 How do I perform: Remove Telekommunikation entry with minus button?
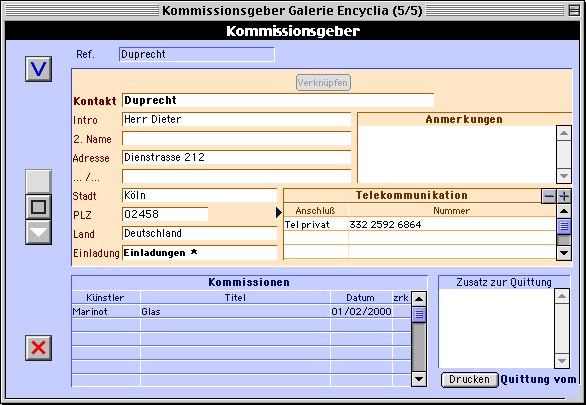549,196
